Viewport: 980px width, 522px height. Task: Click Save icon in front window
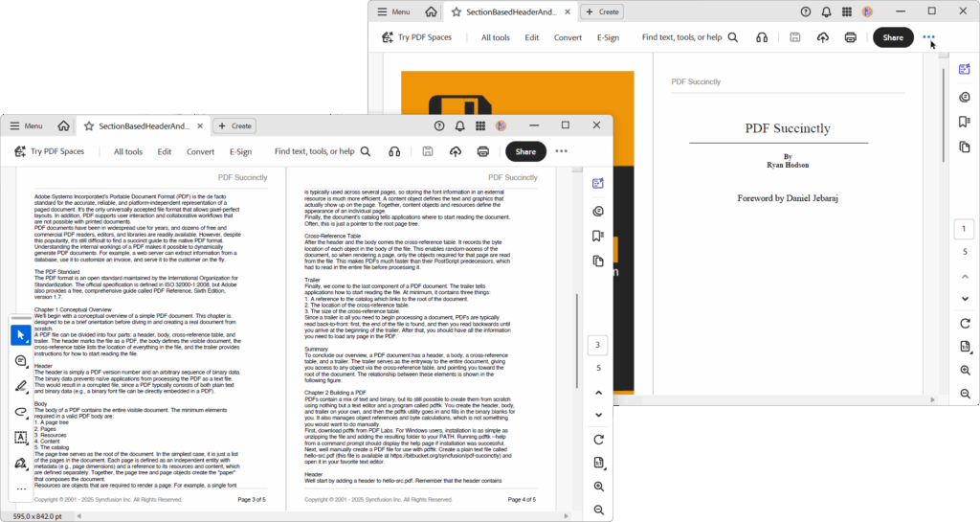[428, 151]
